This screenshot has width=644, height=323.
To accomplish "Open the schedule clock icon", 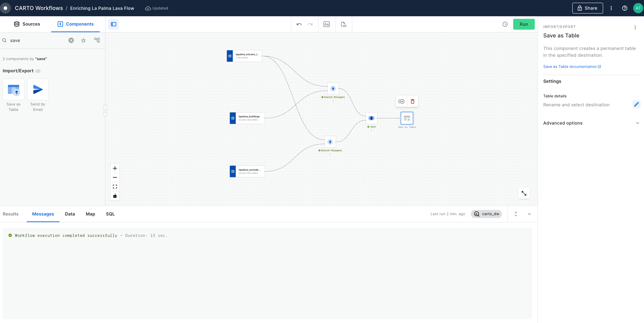I will (505, 24).
